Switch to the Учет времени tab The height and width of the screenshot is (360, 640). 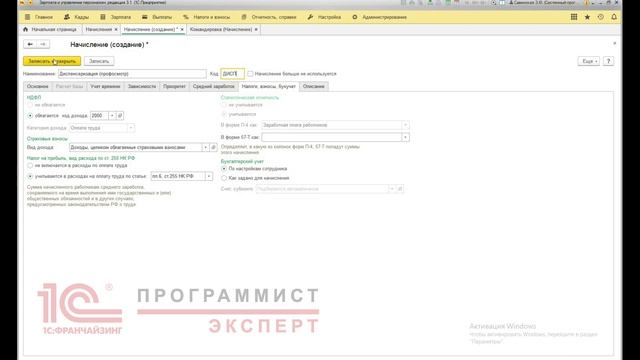(x=105, y=87)
